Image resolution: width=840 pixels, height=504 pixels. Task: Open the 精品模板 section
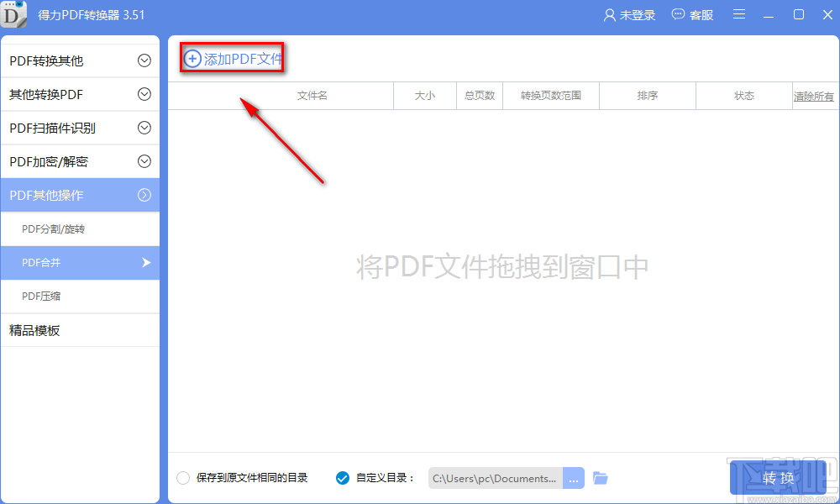[80, 330]
